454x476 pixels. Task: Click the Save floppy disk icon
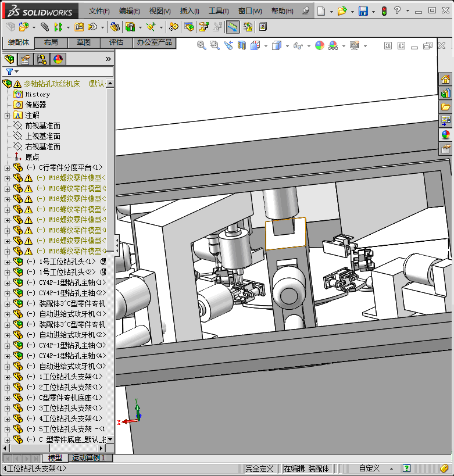(363, 11)
